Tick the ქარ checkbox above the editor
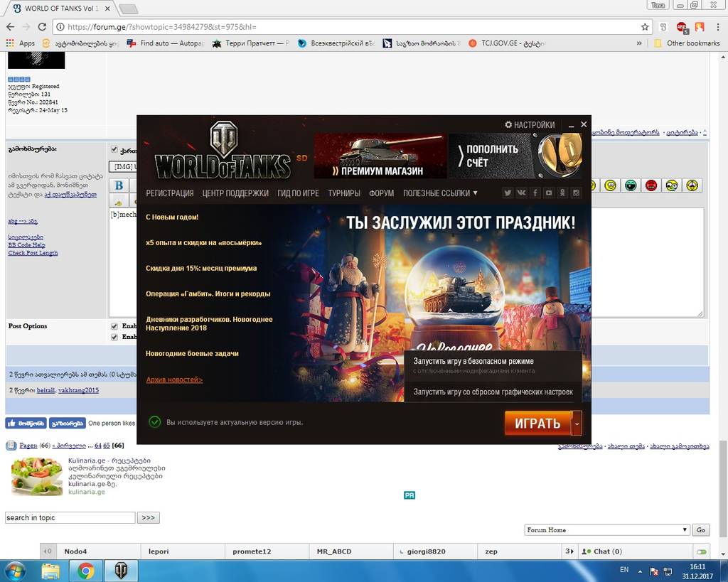This screenshot has width=728, height=582. coord(115,149)
